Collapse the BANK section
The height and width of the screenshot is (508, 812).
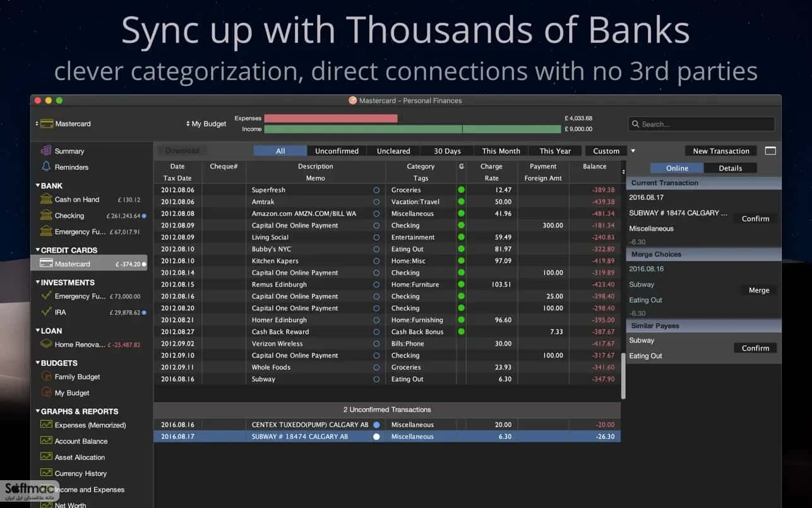(37, 186)
